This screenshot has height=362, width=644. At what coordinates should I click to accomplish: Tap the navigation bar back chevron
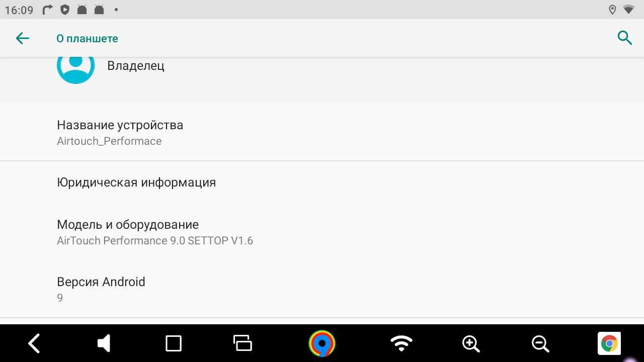(34, 343)
